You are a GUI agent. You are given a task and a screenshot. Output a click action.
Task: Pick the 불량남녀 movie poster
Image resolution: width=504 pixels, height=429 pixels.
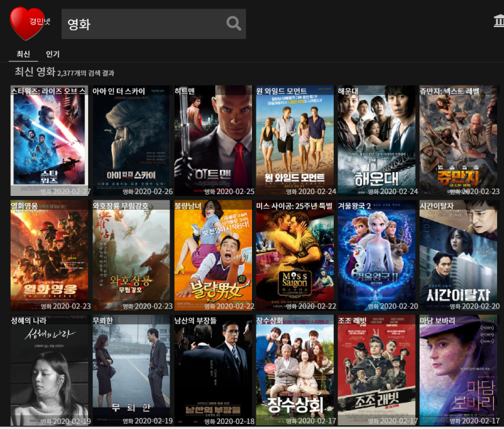point(213,256)
